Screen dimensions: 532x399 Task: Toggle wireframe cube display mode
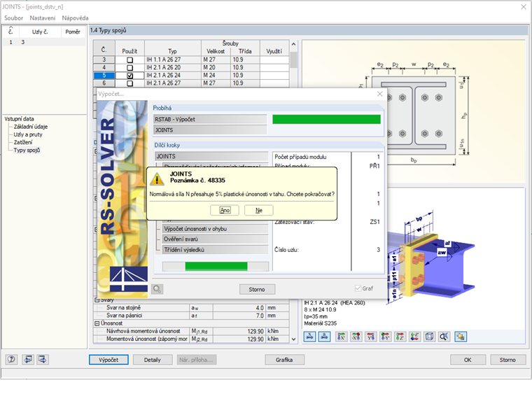tap(429, 337)
